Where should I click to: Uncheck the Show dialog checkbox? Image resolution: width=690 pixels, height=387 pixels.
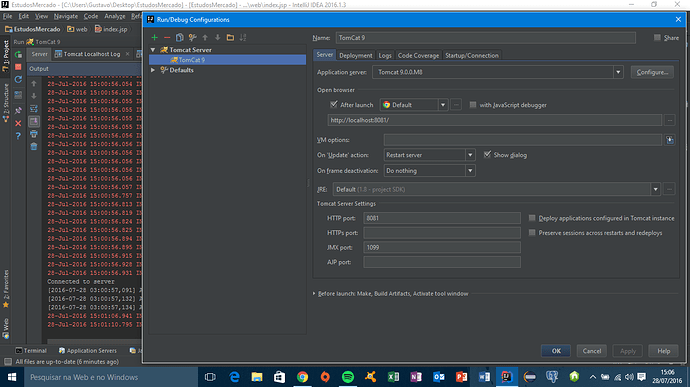pos(487,155)
